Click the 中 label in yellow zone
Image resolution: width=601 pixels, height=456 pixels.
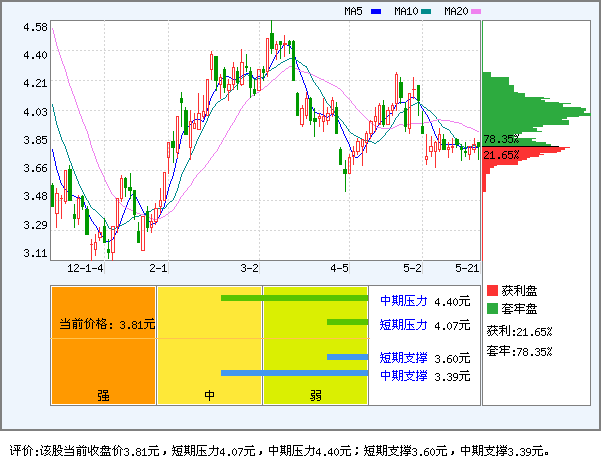tap(209, 395)
